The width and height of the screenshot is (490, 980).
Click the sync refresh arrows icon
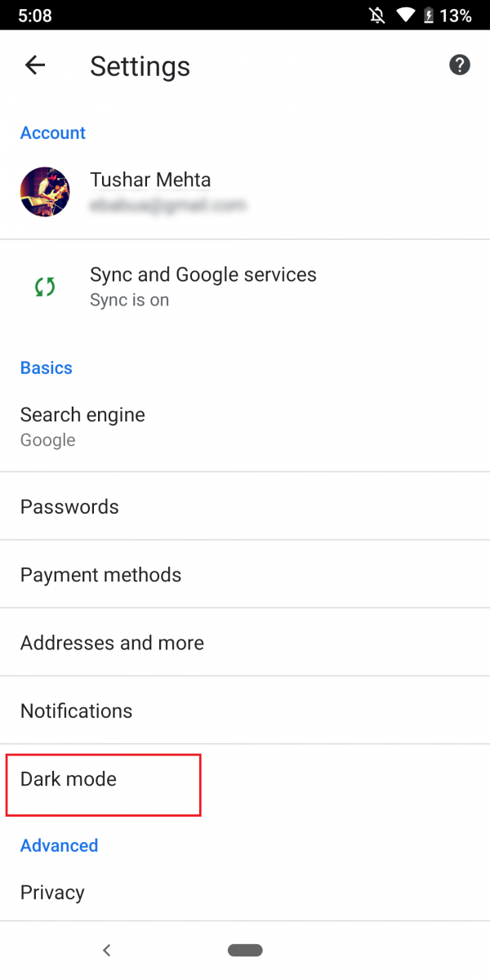pos(45,286)
